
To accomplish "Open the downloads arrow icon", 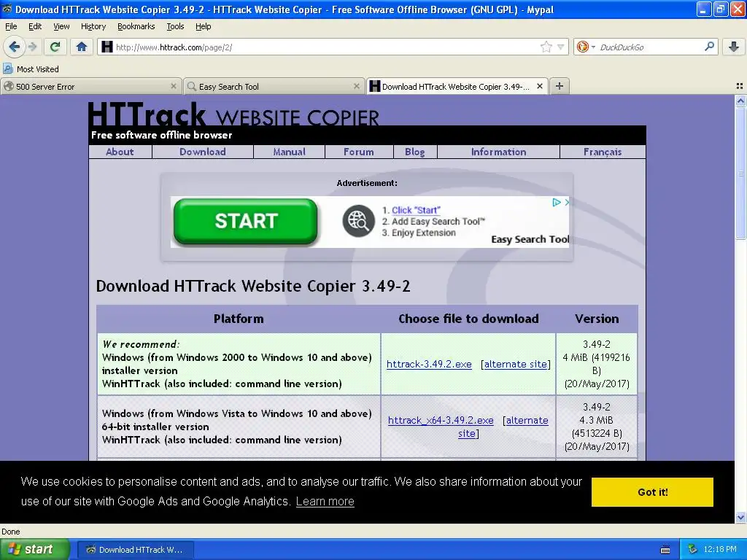I will pos(734,47).
